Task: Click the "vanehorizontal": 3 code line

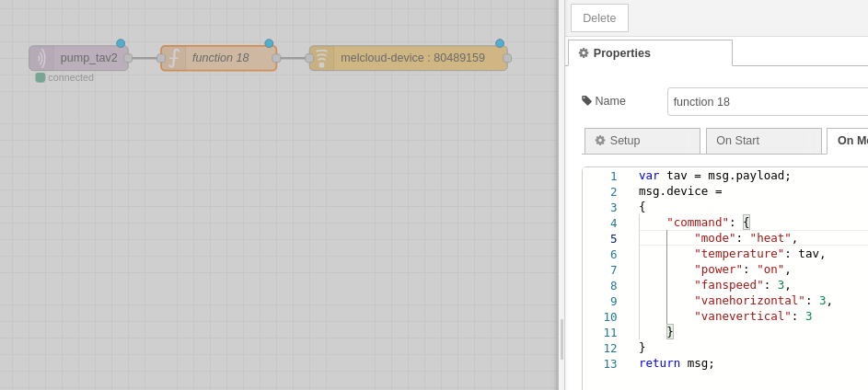Action: pos(763,301)
